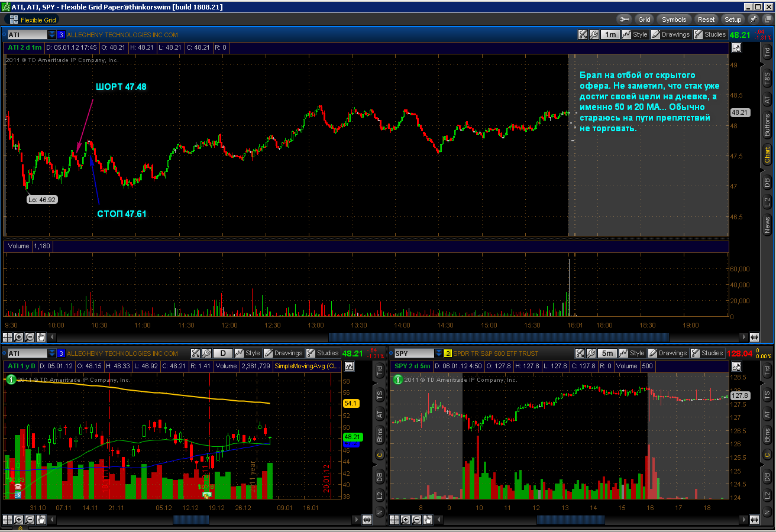The image size is (776, 532).
Task: Select the pan hand tool under SPY chart
Action: pyautogui.click(x=428, y=520)
